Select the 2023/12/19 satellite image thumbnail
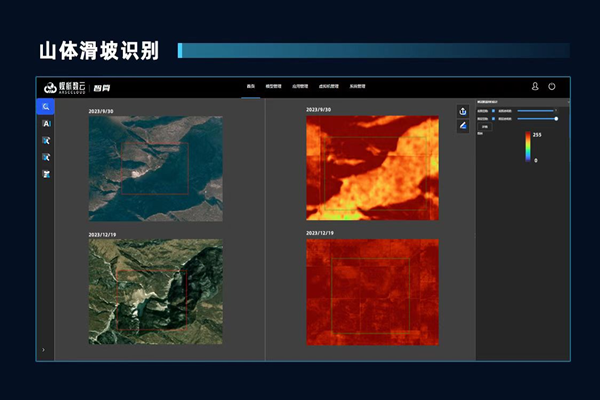600x400 pixels. 156,292
